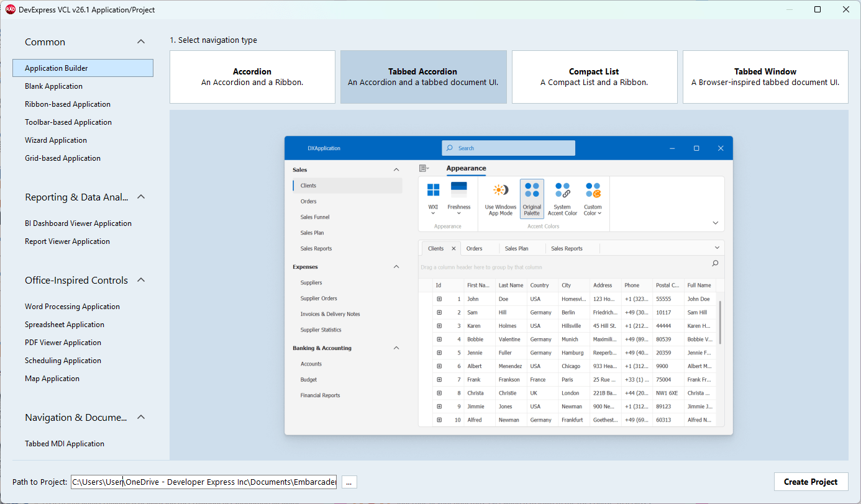Click the Use Windows App Mode icon
This screenshot has width=861, height=504.
pyautogui.click(x=501, y=190)
